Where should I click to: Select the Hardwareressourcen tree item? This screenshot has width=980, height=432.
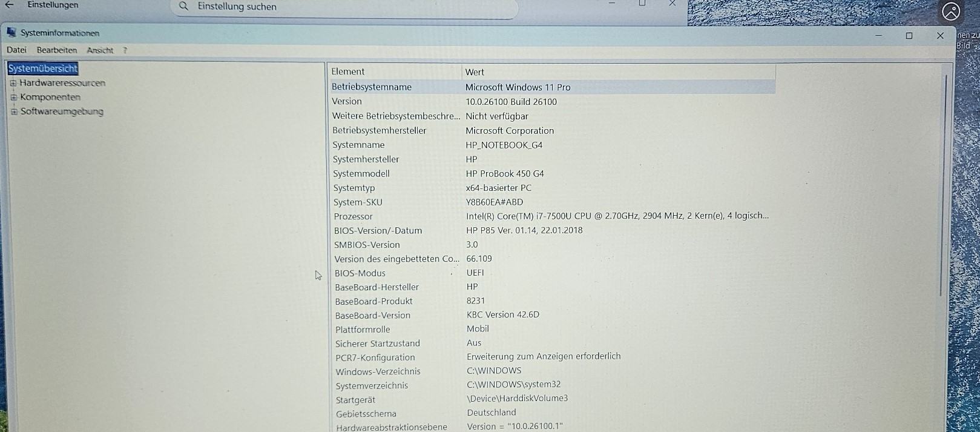pos(62,83)
